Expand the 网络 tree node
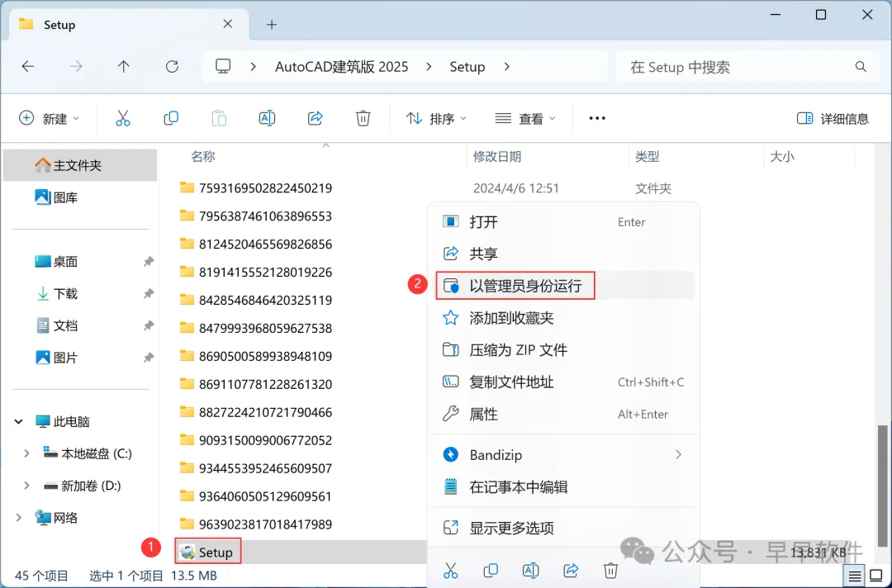This screenshot has width=892, height=588. 19,517
